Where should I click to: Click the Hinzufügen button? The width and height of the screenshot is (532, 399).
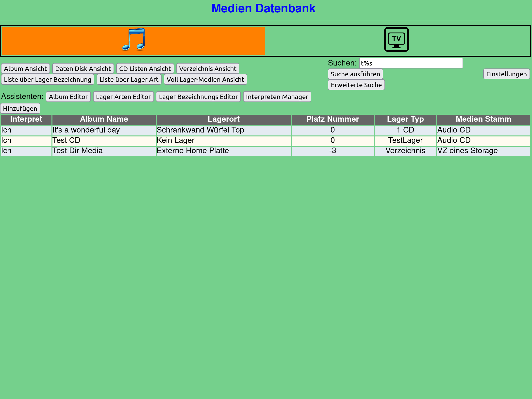[20, 109]
